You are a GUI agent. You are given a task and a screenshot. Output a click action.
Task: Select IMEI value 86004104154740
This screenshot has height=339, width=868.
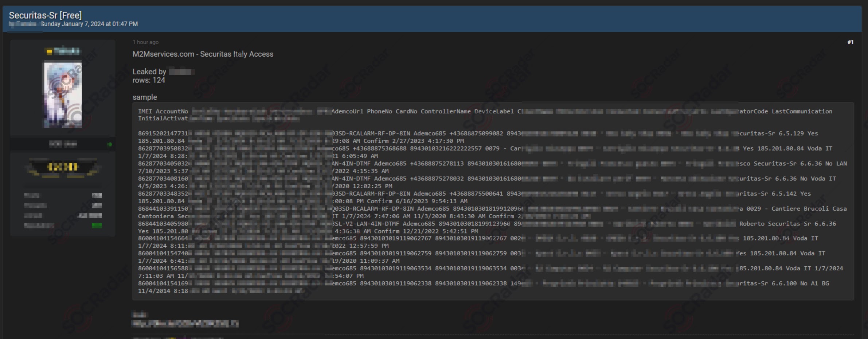[163, 253]
